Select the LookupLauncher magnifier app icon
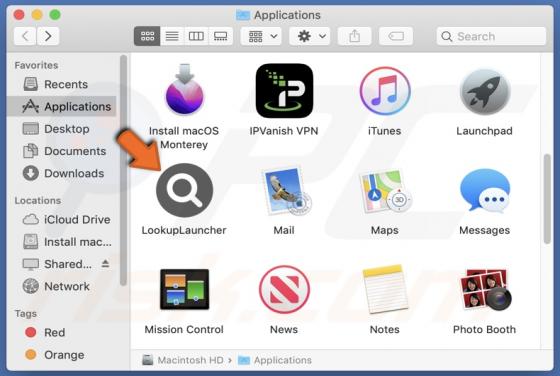The image size is (560, 376). 185,190
